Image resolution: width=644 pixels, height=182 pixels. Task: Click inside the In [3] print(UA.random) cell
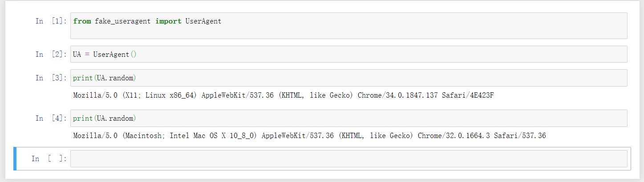[348, 78]
